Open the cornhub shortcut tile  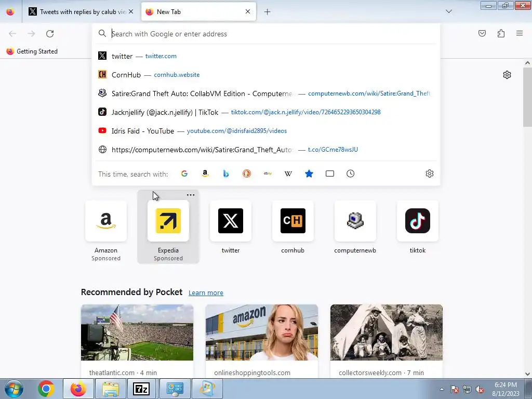coord(293,227)
